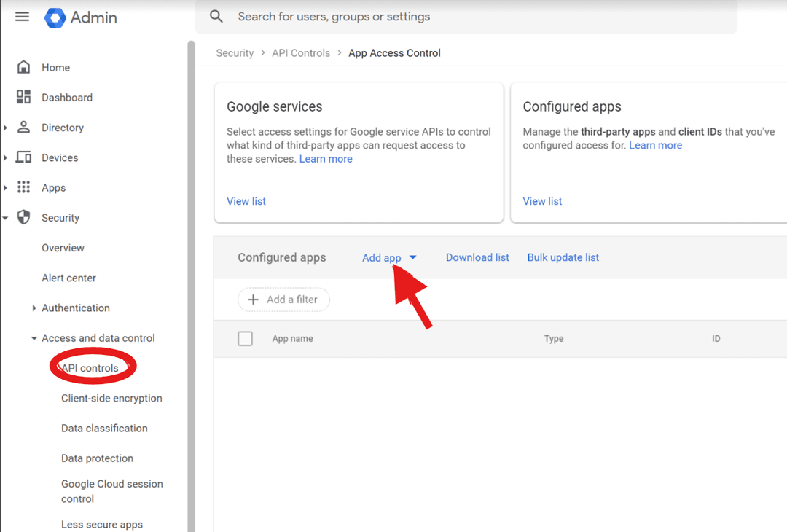Click the Type column header

(x=554, y=339)
